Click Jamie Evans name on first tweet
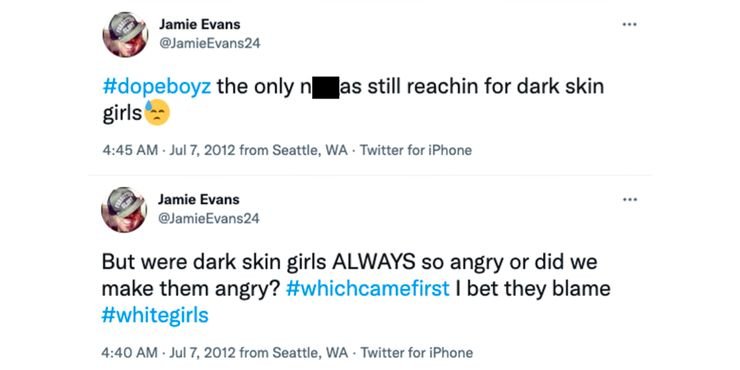This screenshot has height=370, width=740. click(200, 24)
